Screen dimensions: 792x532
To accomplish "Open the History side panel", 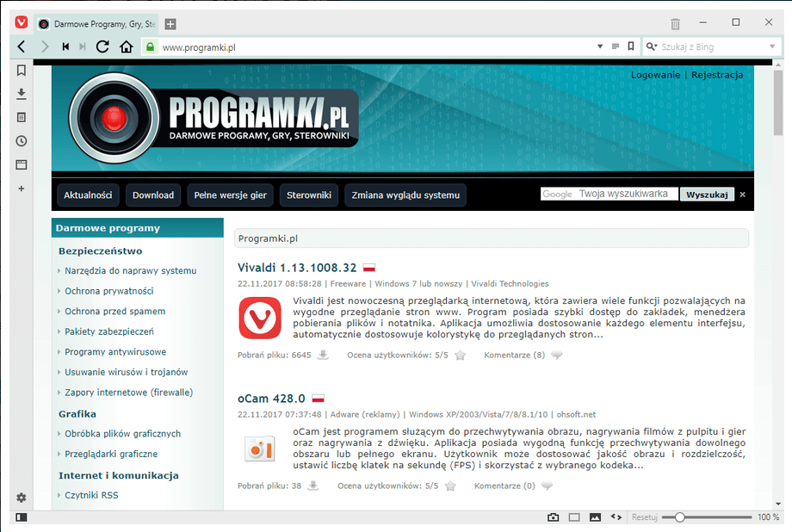I will click(x=22, y=141).
